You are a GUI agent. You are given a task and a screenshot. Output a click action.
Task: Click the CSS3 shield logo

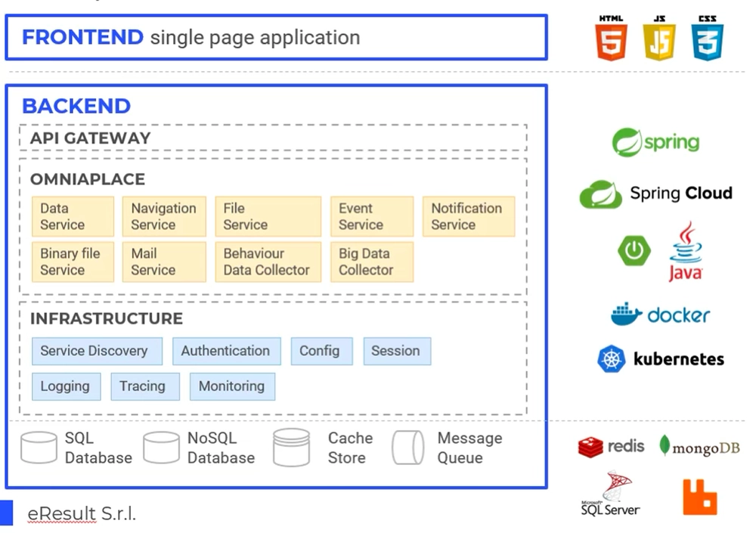[x=708, y=38]
